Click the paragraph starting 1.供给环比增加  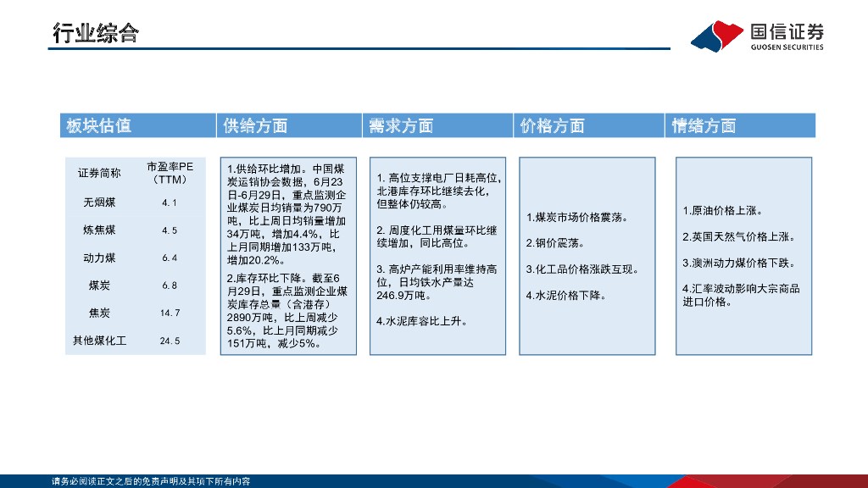coord(287,214)
